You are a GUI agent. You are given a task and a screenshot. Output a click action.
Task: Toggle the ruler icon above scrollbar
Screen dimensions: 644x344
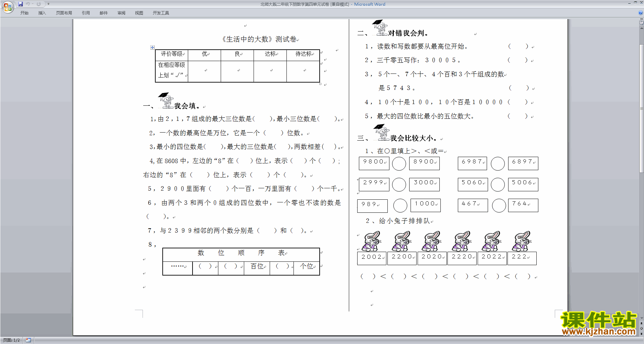tap(642, 23)
